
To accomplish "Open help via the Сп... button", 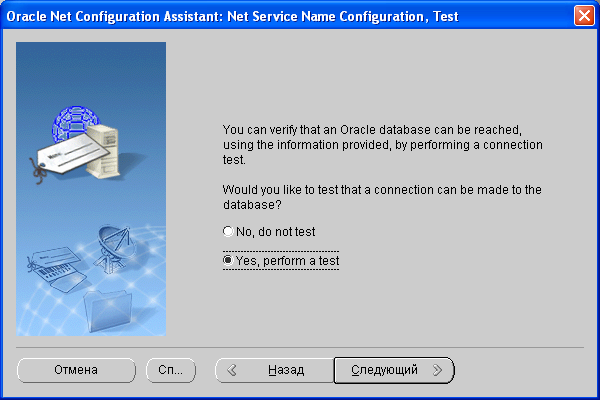I will [171, 370].
